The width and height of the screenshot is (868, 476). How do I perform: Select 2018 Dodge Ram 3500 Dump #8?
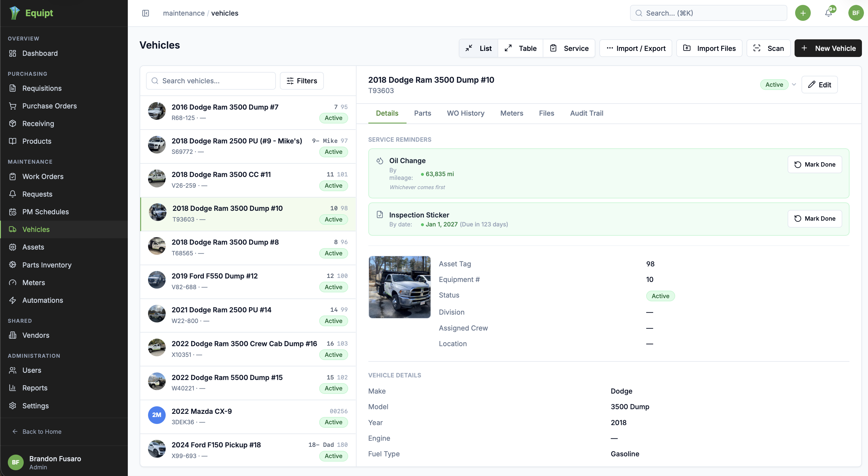point(248,248)
